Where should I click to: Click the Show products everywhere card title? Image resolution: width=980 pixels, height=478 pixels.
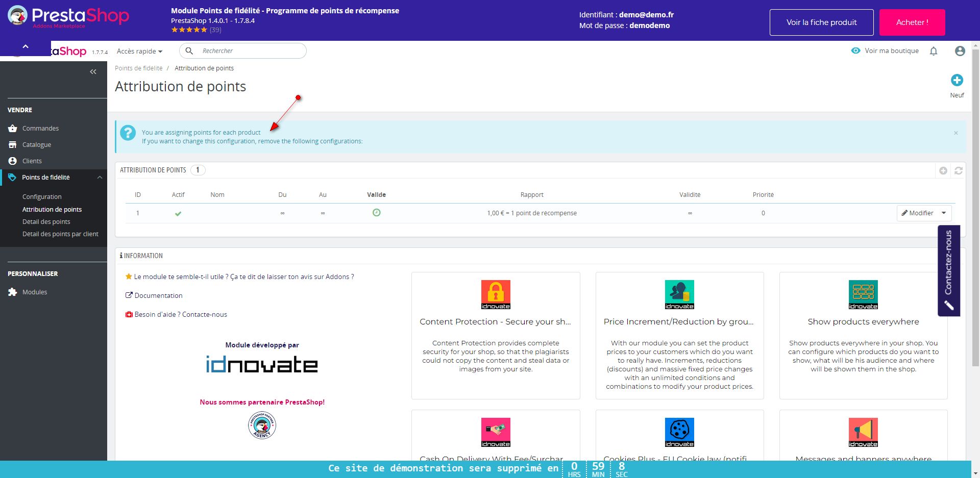(x=863, y=322)
